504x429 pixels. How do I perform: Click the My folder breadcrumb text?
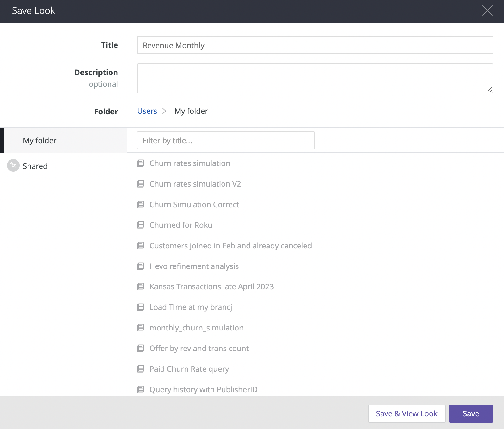pyautogui.click(x=191, y=111)
